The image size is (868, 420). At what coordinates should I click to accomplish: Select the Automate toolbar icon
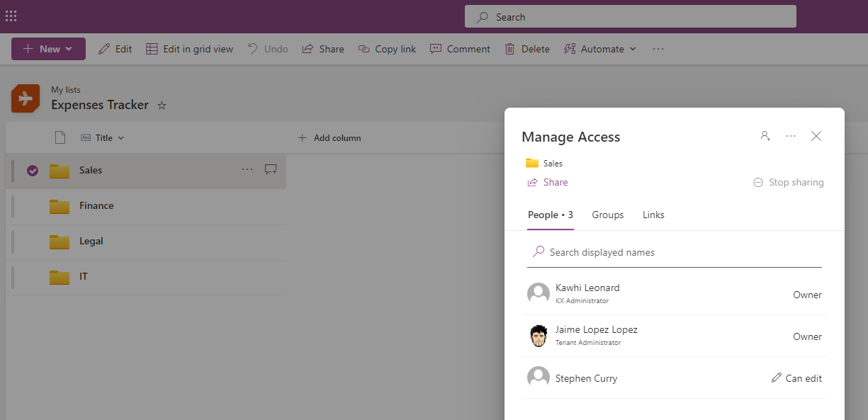[x=569, y=49]
